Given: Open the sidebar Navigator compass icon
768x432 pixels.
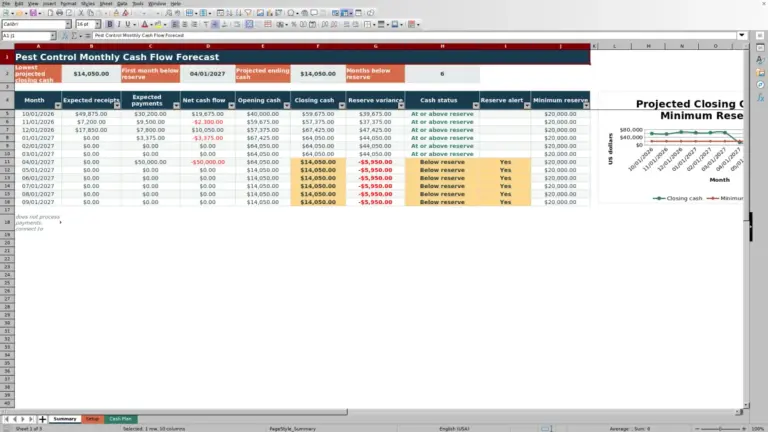Looking at the screenshot, I should (x=760, y=85).
